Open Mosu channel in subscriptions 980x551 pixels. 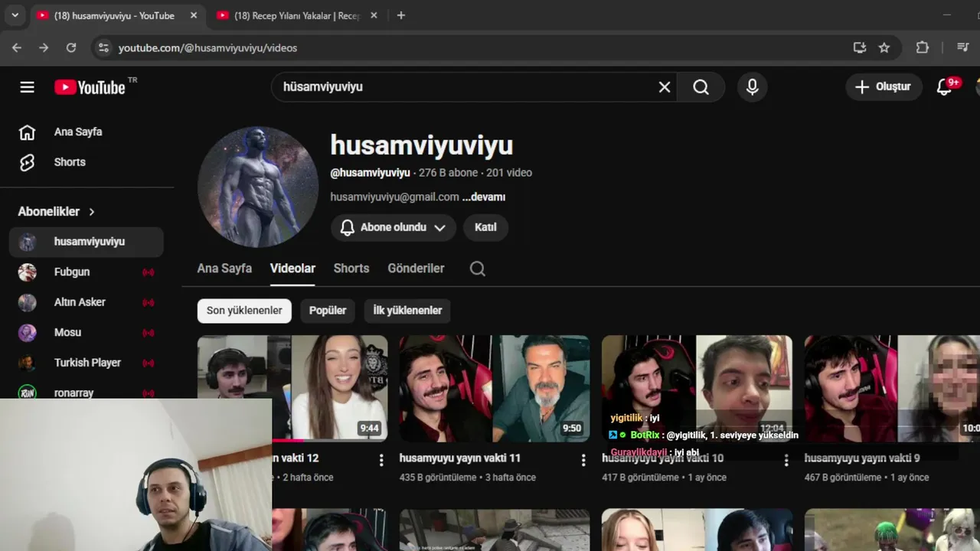point(87,332)
